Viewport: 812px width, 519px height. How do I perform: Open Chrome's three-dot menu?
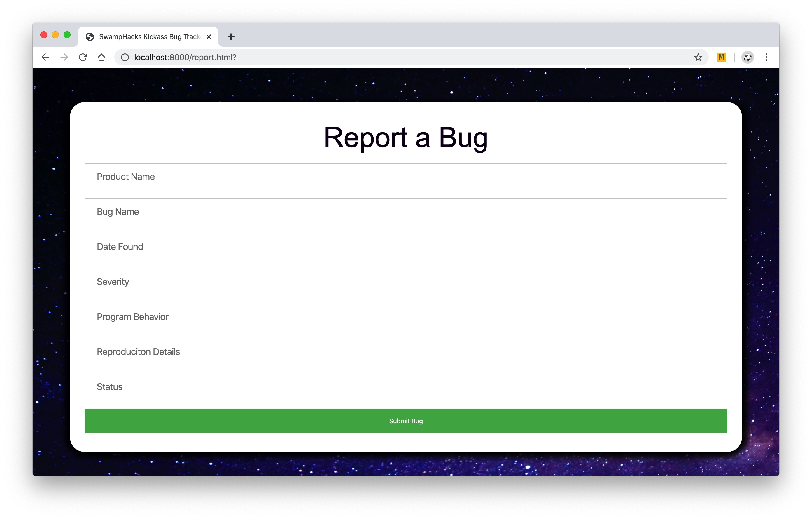tap(766, 58)
